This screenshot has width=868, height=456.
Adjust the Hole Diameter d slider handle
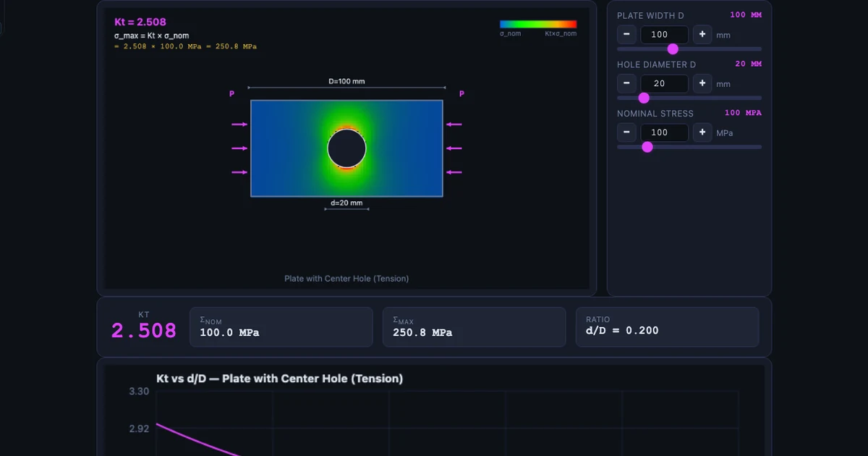(644, 98)
